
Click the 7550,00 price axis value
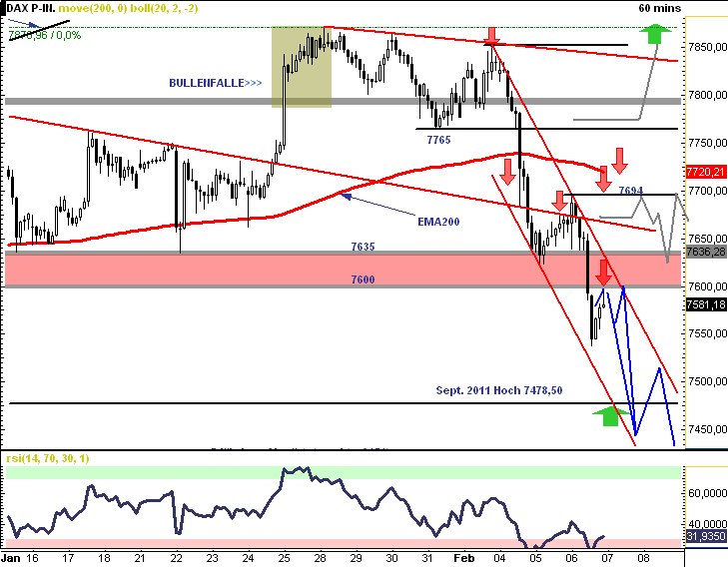point(707,333)
